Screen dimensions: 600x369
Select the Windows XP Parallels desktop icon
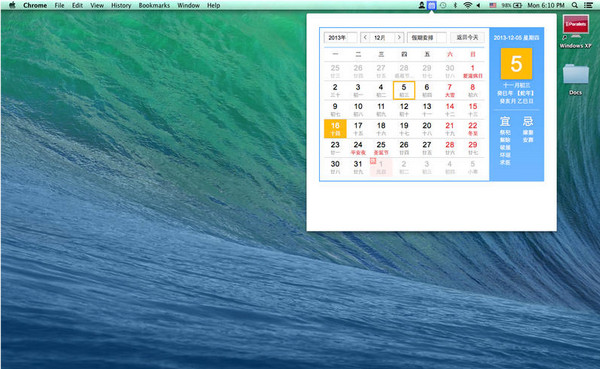click(x=576, y=32)
